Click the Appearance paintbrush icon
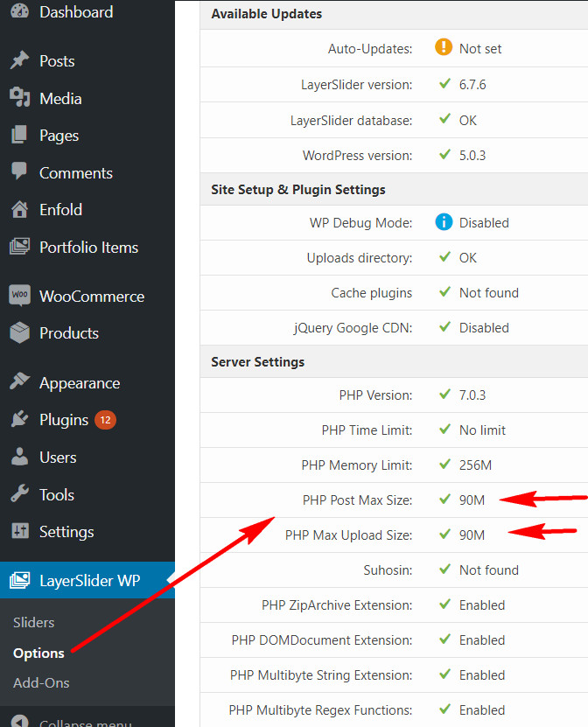The width and height of the screenshot is (588, 727). (x=19, y=381)
